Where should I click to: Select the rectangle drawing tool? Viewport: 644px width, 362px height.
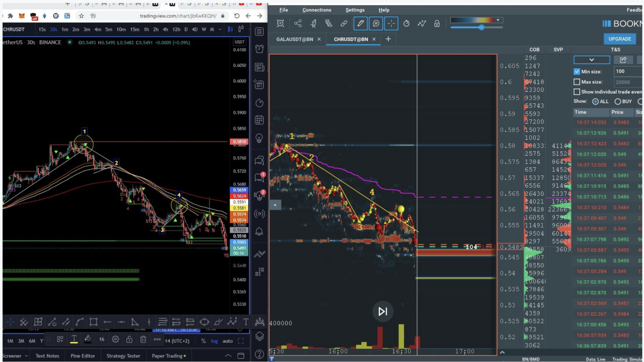point(93,322)
